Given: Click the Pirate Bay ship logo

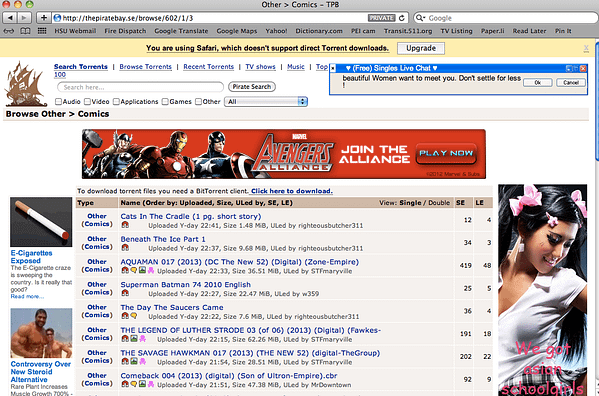Looking at the screenshot, I should 25,84.
